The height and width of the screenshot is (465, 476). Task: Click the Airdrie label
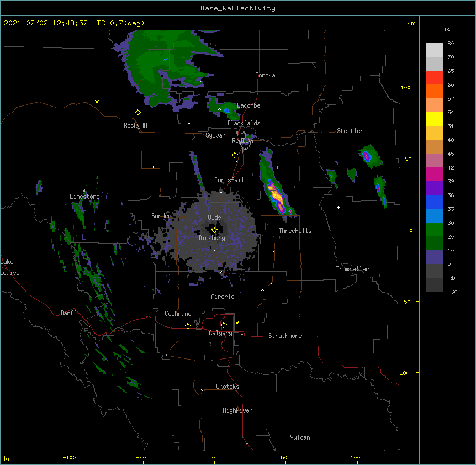[223, 297]
